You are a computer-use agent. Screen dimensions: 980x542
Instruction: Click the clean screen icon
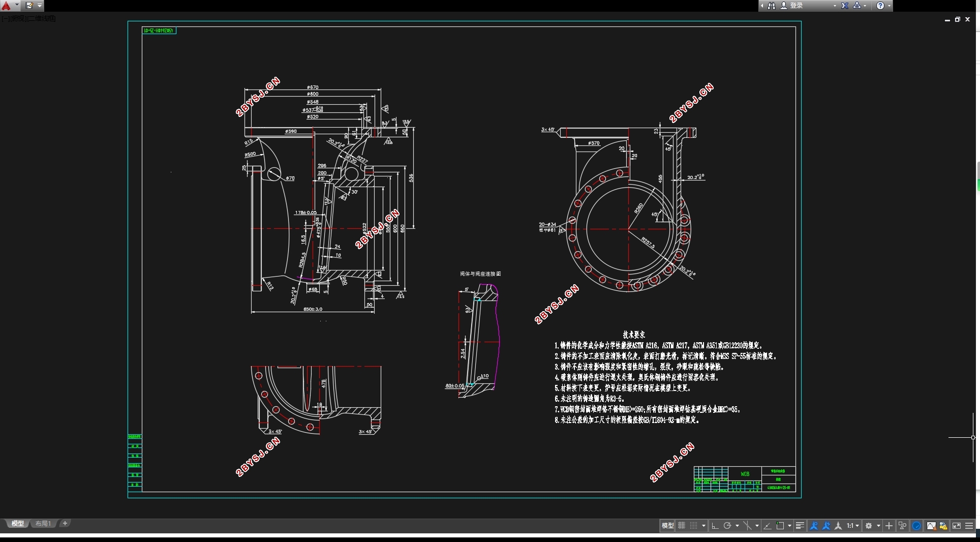[x=957, y=526]
